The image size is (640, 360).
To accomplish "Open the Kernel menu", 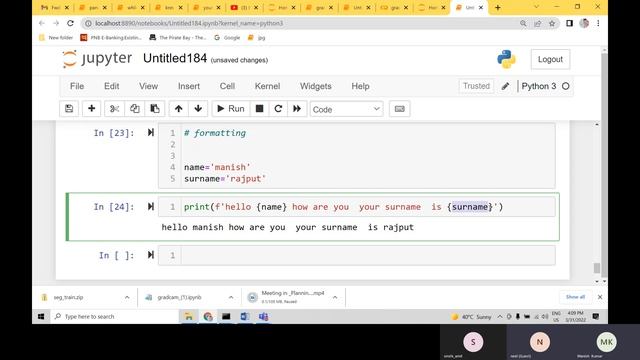I will coord(267,86).
